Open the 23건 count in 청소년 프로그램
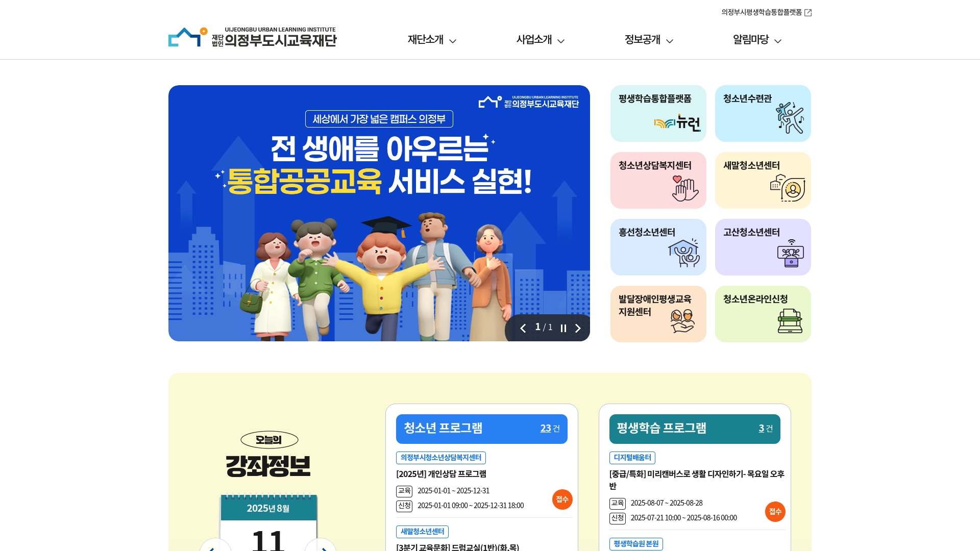This screenshot has width=980, height=551. [x=550, y=429]
